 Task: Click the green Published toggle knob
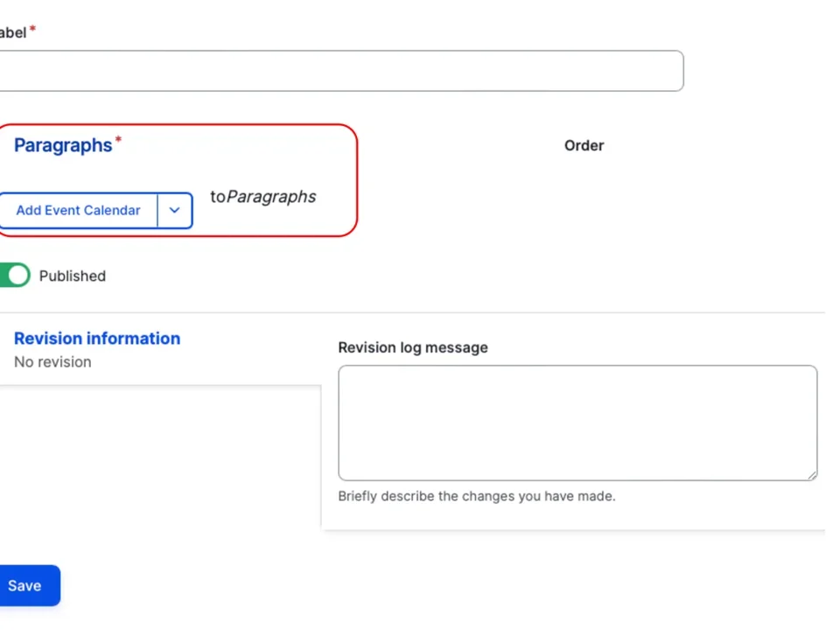point(17,275)
